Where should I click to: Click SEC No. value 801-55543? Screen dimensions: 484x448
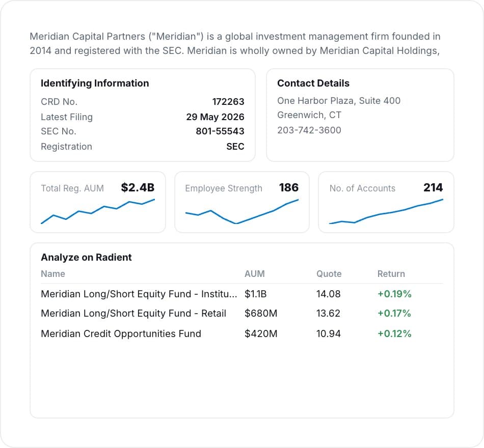[220, 131]
